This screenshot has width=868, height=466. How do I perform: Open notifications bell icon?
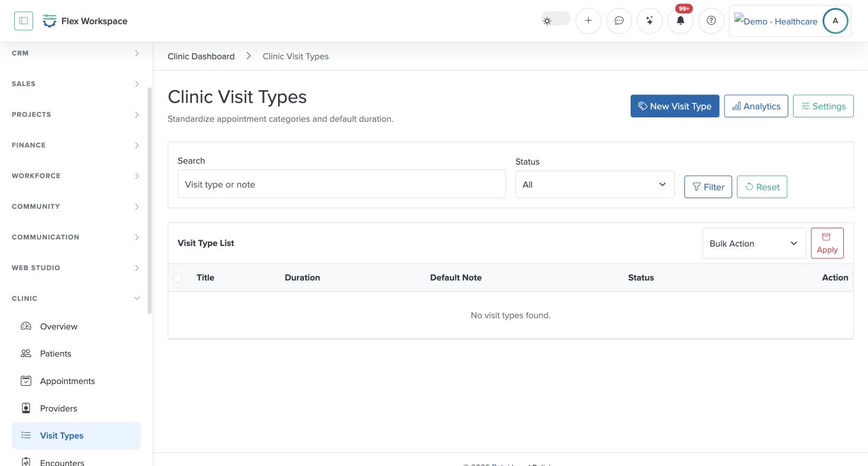click(680, 21)
